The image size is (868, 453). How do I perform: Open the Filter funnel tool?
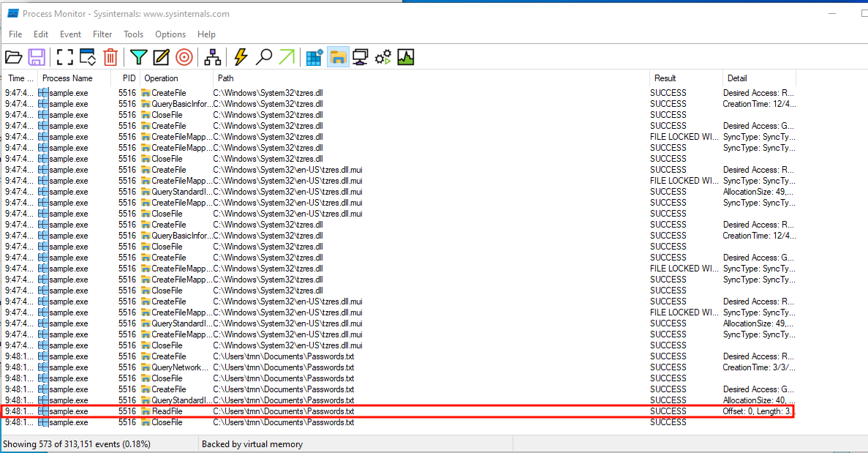(x=138, y=57)
